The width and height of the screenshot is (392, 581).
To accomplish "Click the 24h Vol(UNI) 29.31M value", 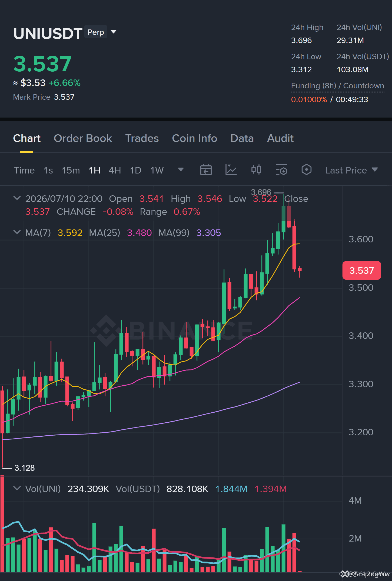I will pos(350,40).
